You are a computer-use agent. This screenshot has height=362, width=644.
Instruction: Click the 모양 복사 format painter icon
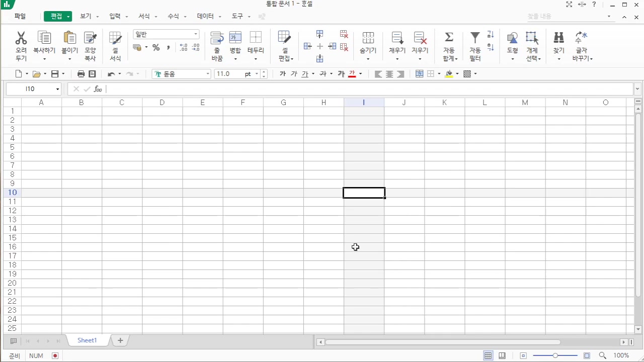(x=90, y=38)
